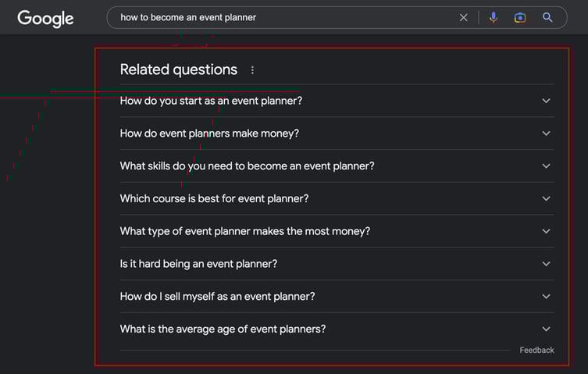Viewport: 588px width, 374px height.
Task: Click the Google logo
Action: point(45,19)
